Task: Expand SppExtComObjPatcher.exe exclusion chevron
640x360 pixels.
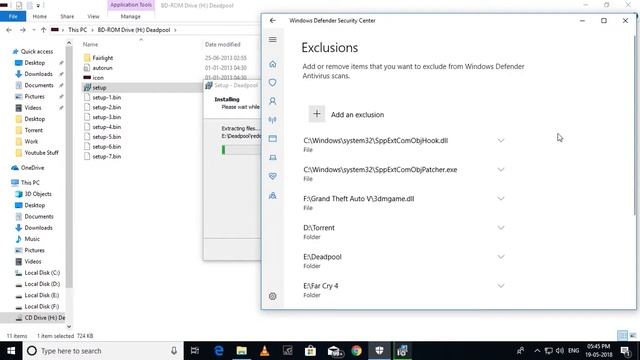Action: click(501, 169)
